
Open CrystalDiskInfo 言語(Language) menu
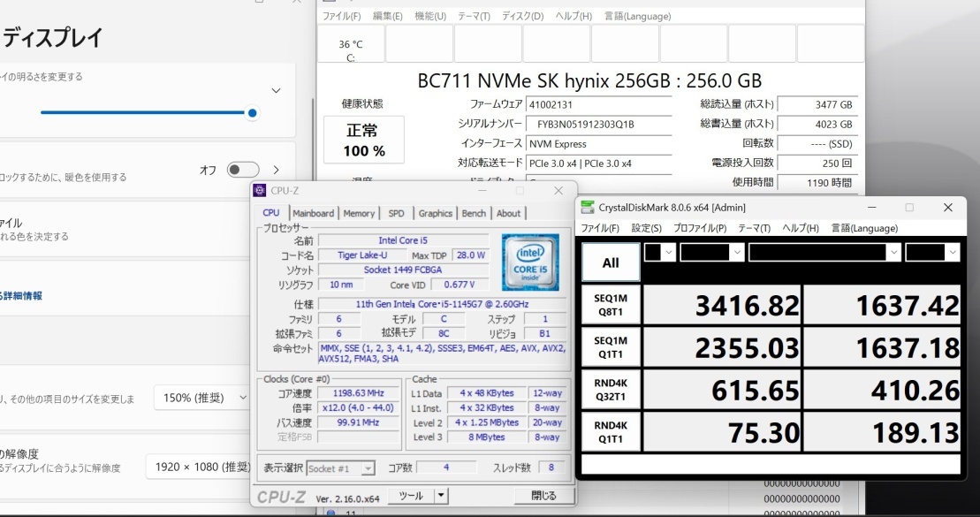(637, 16)
